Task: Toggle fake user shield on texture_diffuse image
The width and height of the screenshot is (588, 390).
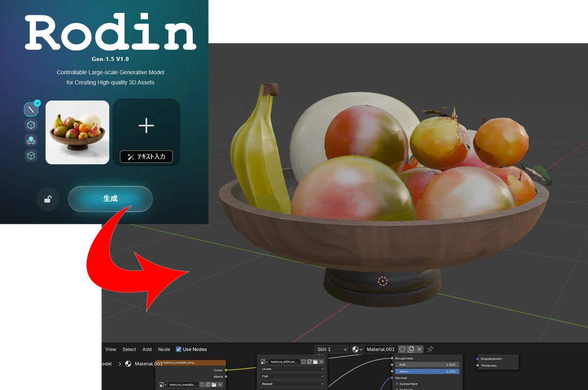Action: pos(303,362)
